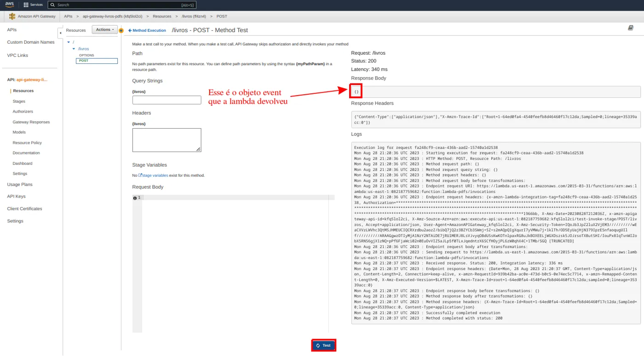Open Resource Policy in the menu

point(27,143)
